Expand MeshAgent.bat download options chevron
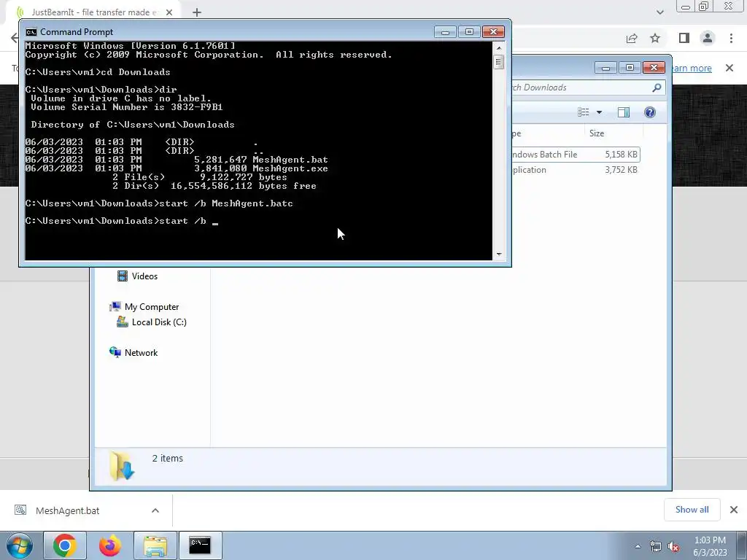This screenshot has height=560, width=747. [155, 510]
